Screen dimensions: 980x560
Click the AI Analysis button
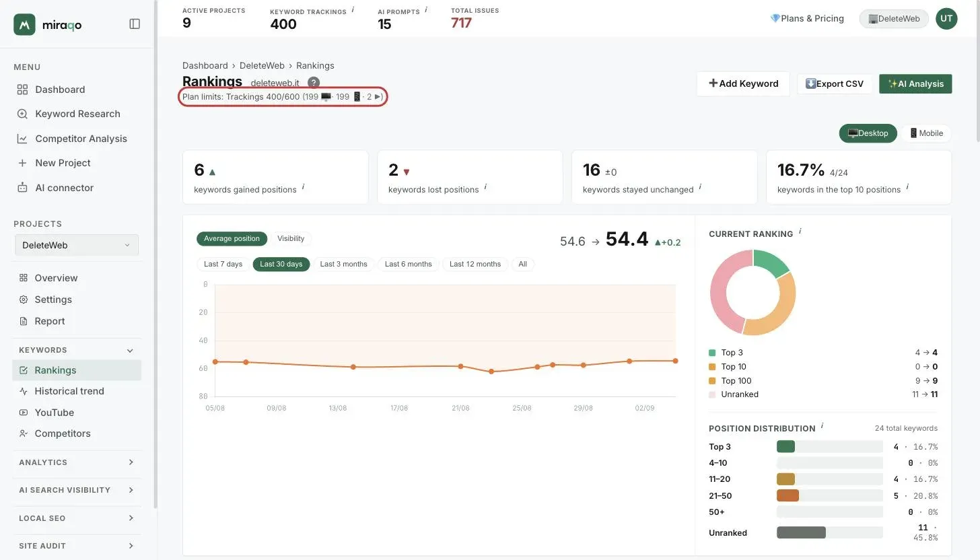point(915,84)
